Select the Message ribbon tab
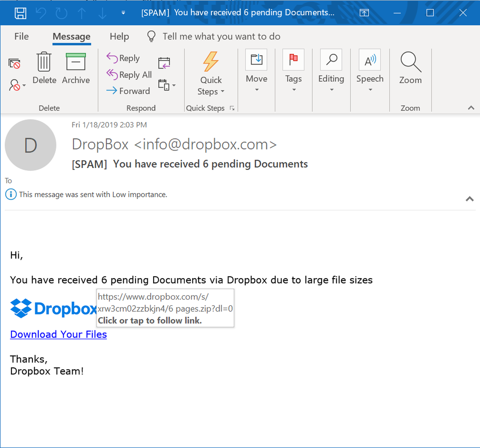Viewport: 480px width, 448px height. coord(71,36)
